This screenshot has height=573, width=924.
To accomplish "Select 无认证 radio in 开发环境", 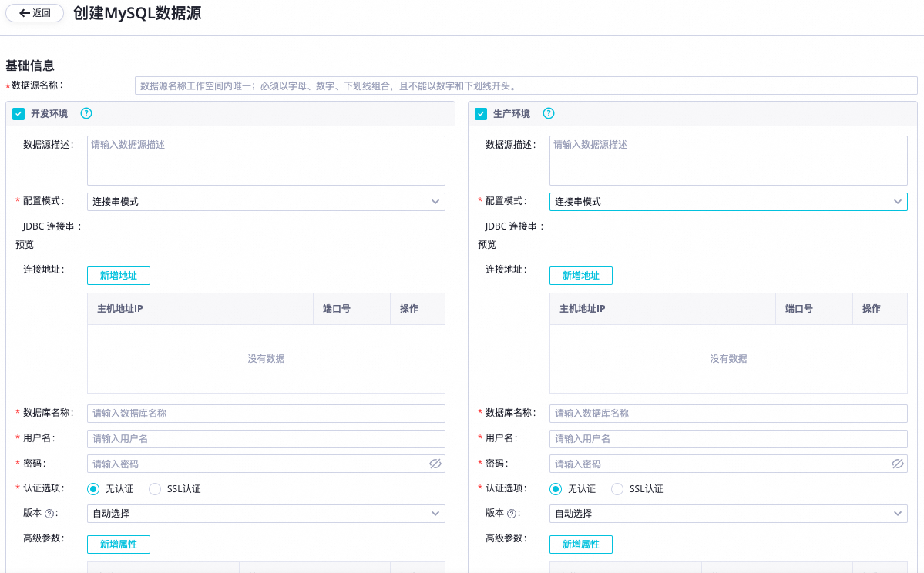I will (93, 489).
